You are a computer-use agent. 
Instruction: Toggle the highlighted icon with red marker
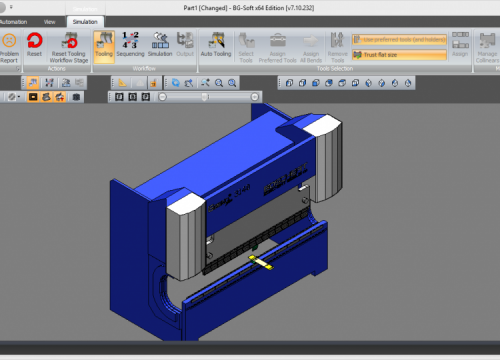(x=60, y=97)
